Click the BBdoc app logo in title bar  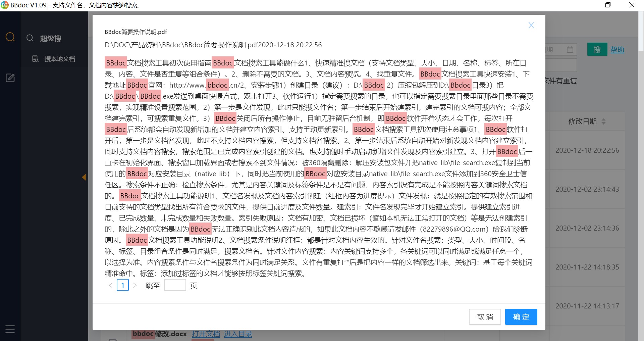5,5
